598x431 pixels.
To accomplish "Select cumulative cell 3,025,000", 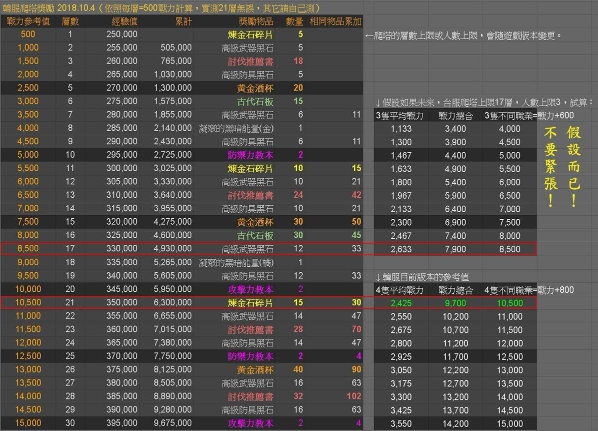I will [x=173, y=168].
